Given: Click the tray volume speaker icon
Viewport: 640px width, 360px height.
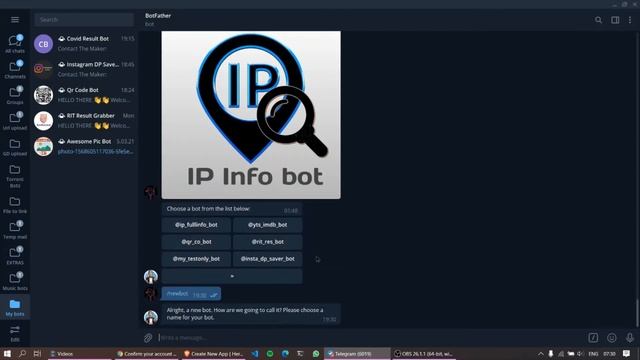Looking at the screenshot, I should (x=580, y=354).
